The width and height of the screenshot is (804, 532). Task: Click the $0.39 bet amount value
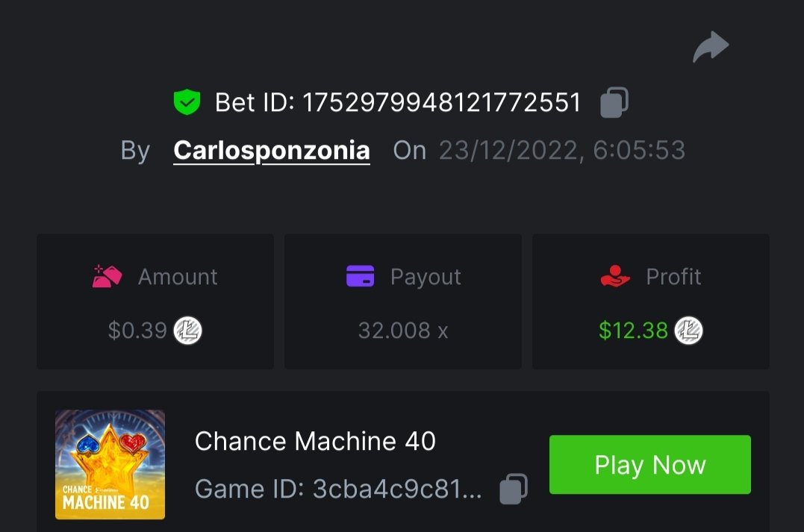(137, 331)
